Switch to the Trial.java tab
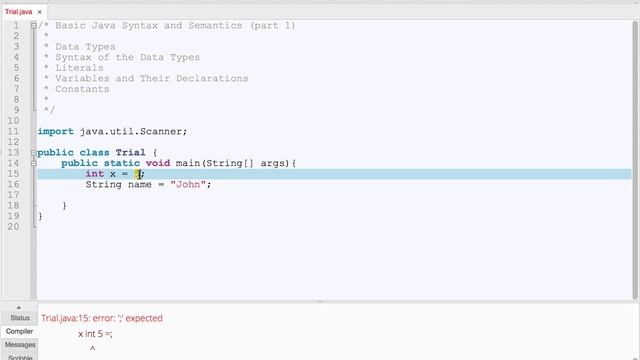This screenshot has height=360, width=640. pos(18,12)
